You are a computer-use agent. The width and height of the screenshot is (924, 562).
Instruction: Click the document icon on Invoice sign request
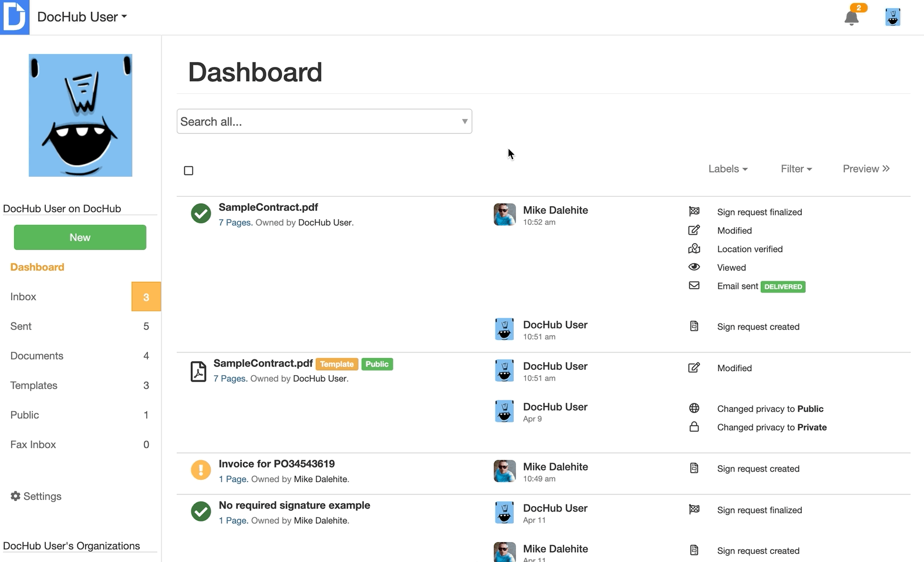tap(694, 468)
